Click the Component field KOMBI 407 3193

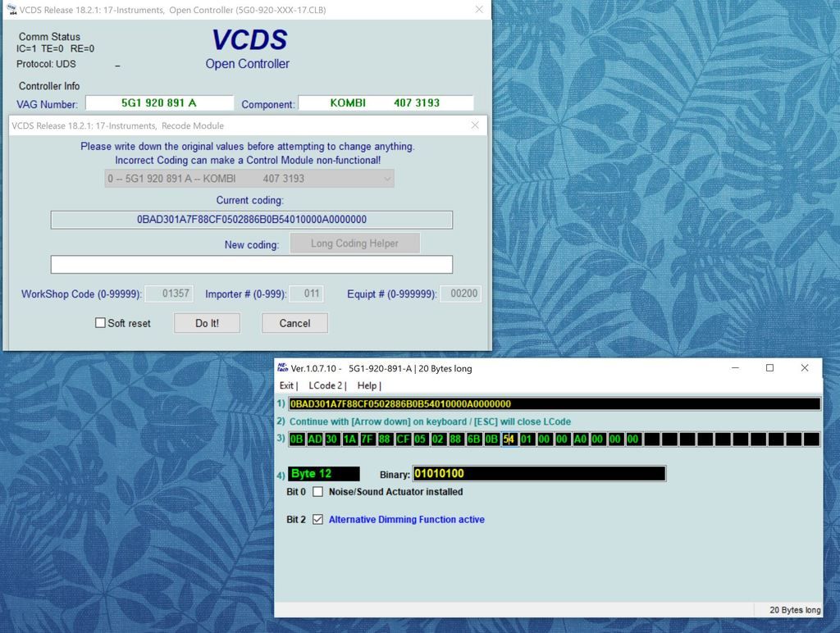[386, 102]
